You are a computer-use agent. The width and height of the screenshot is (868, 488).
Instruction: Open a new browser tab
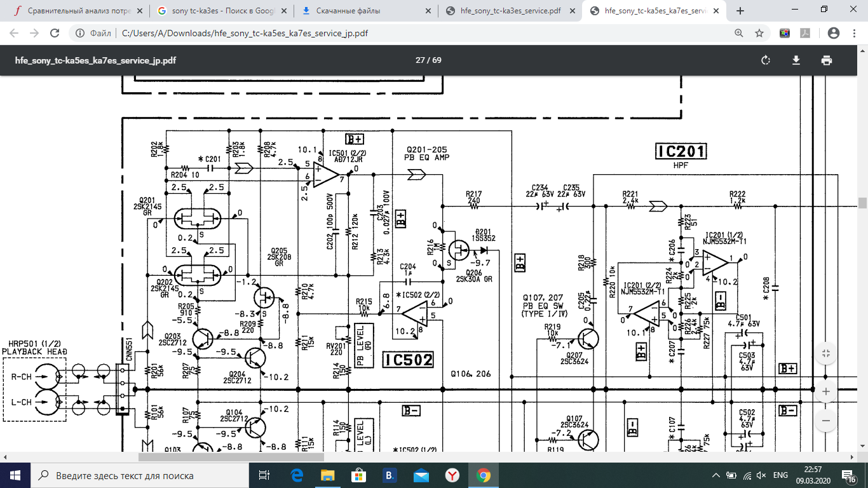(740, 11)
